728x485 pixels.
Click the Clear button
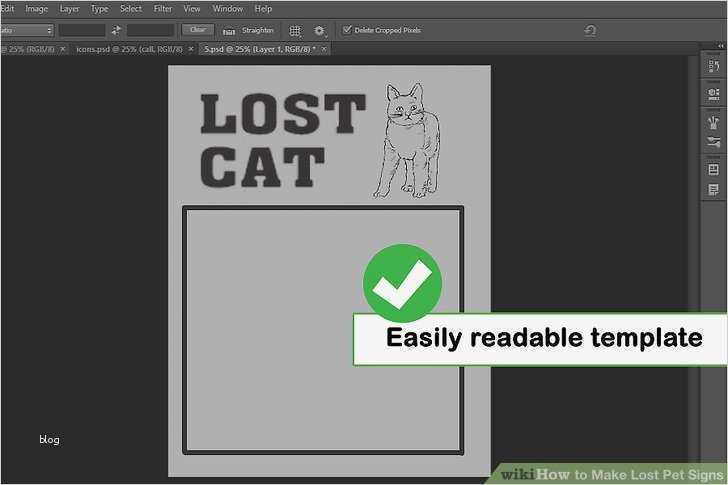pos(198,30)
